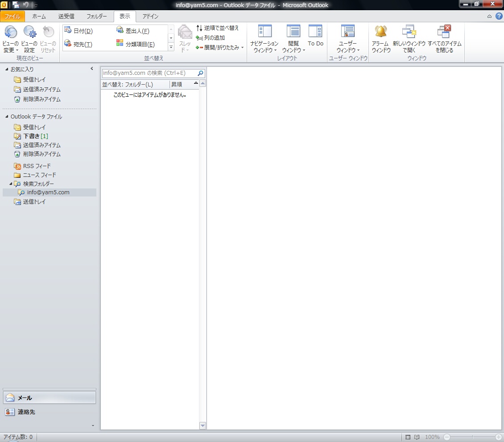Select the info@yam5.com search folder
Viewport: 504px width, 442px height.
(x=50, y=192)
